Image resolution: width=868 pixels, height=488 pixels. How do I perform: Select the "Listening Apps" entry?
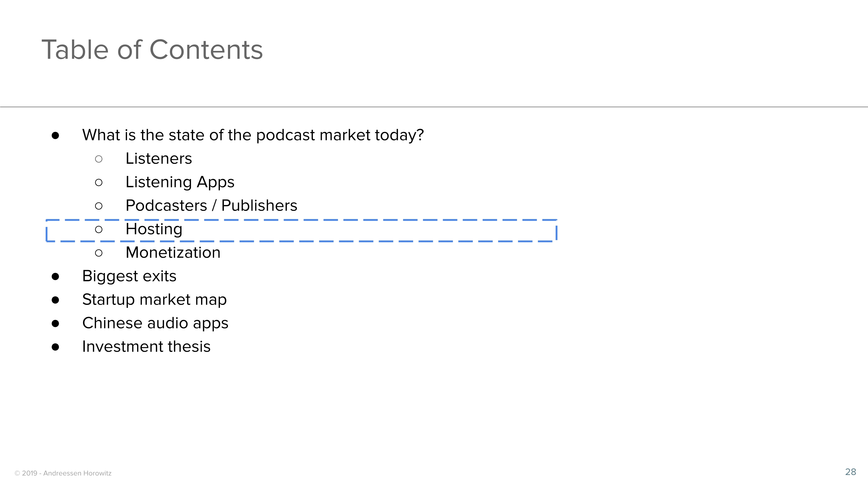180,182
